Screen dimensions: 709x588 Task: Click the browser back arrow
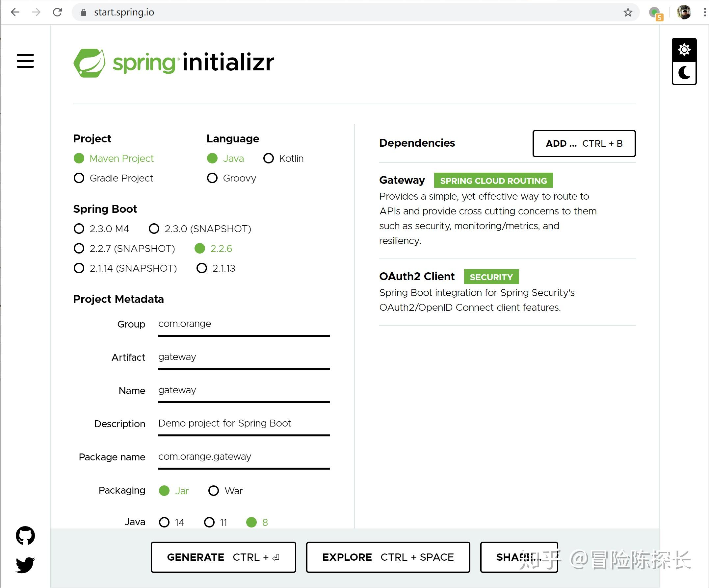click(x=15, y=12)
